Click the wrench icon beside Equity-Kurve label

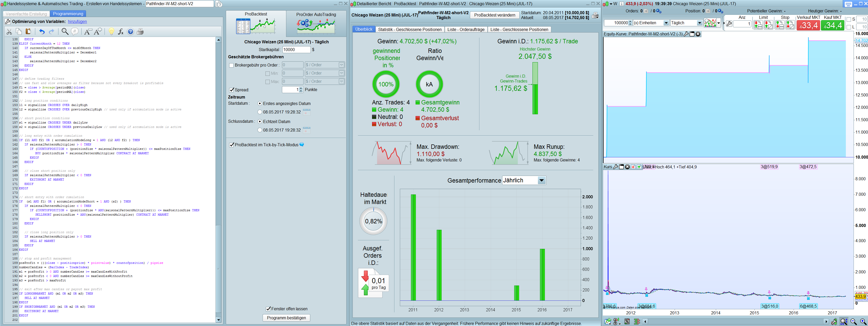click(x=686, y=34)
